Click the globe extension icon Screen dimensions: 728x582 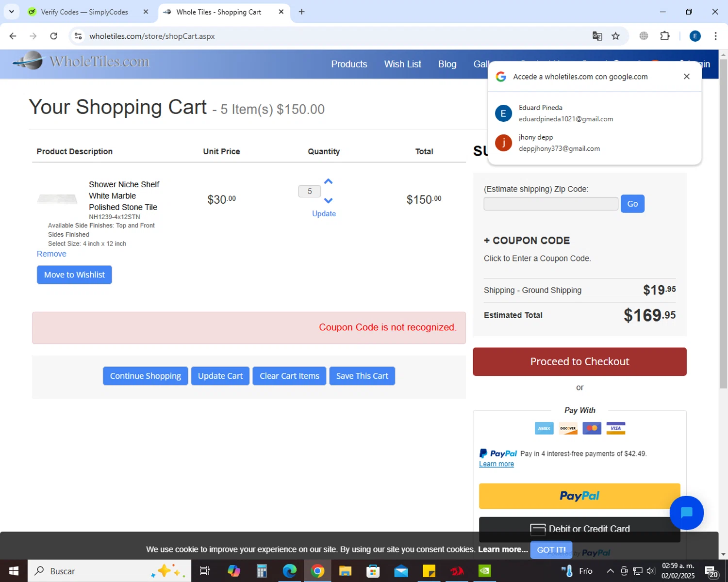tap(644, 36)
